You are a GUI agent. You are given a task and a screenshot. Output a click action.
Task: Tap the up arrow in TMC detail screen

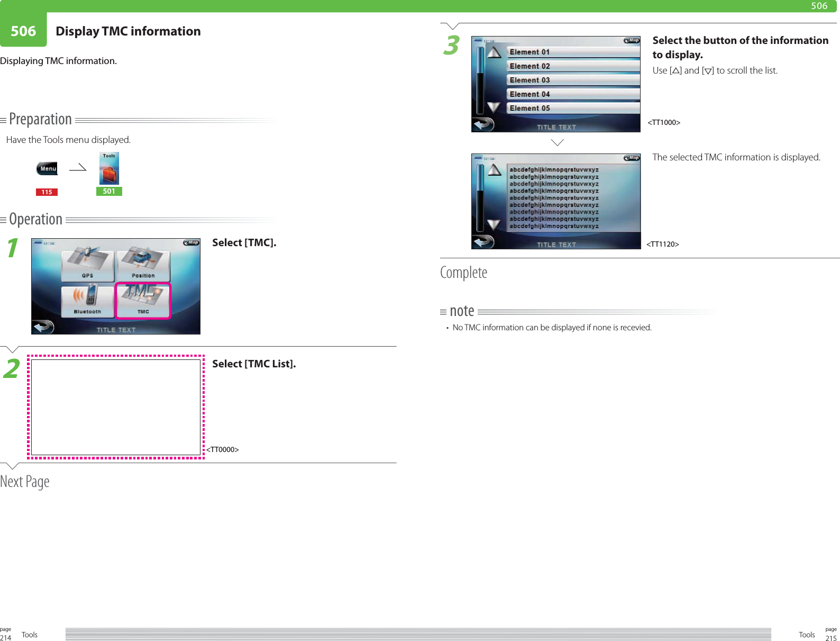494,170
